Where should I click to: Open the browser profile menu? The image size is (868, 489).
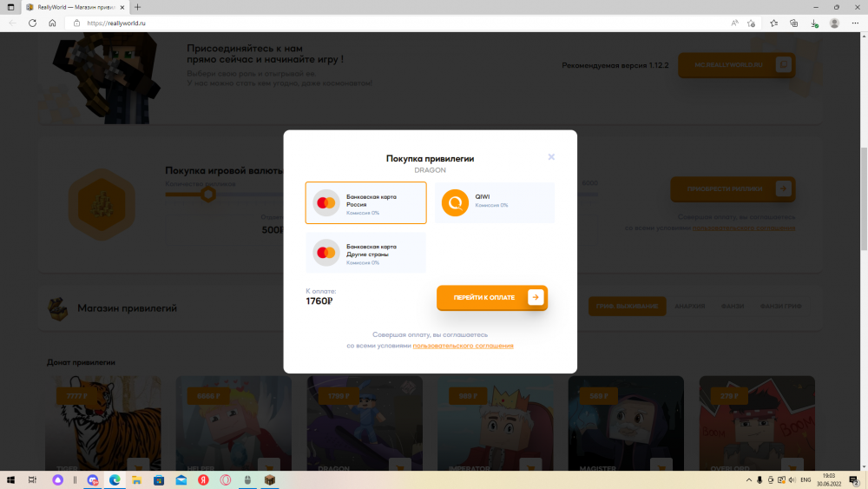click(834, 23)
